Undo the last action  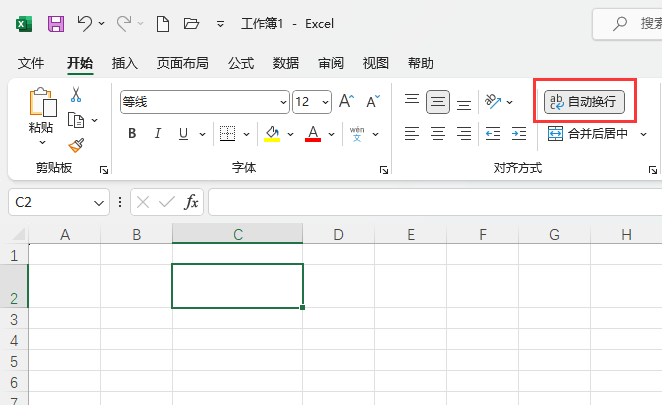(x=85, y=23)
